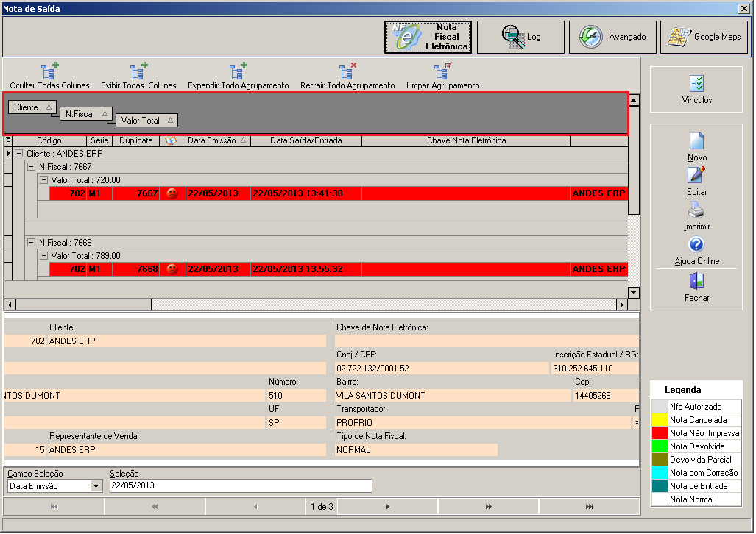Click Série column header
This screenshot has width=756, height=534.
click(99, 140)
